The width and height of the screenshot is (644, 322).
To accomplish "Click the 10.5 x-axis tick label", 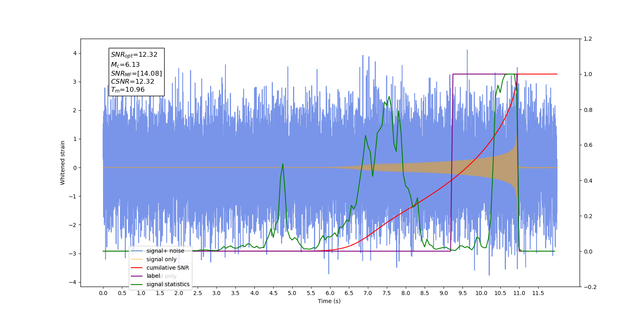I will pos(500,293).
